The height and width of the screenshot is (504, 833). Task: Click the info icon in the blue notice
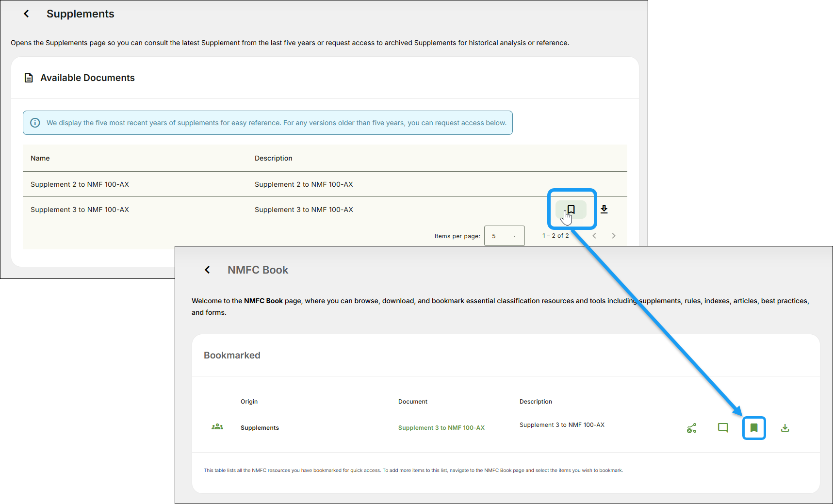35,123
